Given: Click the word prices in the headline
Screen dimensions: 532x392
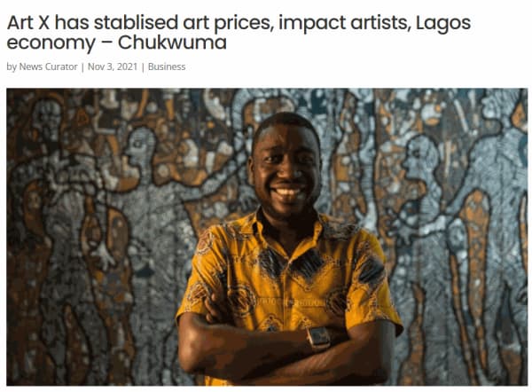Looking at the screenshot, I should tap(248, 24).
